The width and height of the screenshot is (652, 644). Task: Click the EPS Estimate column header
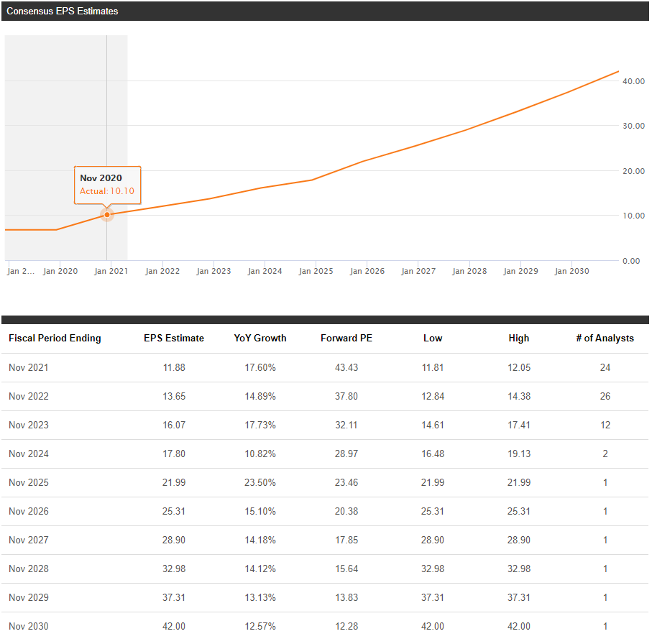tap(174, 339)
